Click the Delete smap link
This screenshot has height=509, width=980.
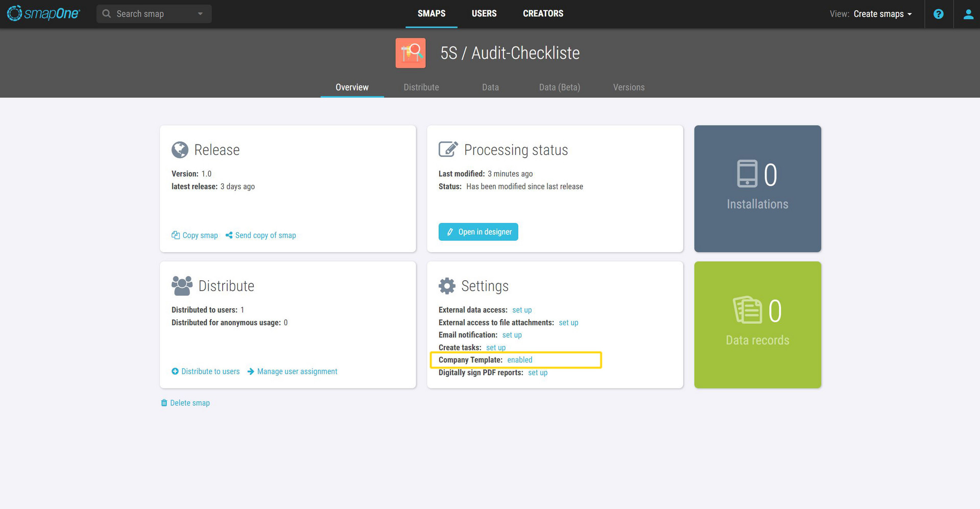click(190, 403)
